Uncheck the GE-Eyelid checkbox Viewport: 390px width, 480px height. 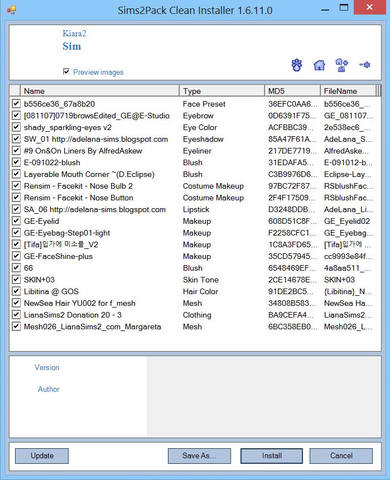pos(16,221)
